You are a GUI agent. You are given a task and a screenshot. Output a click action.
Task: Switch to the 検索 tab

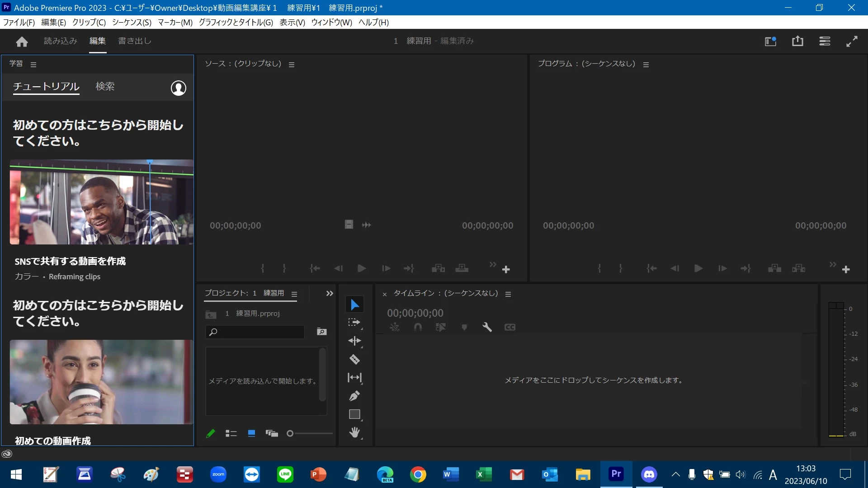coord(105,86)
